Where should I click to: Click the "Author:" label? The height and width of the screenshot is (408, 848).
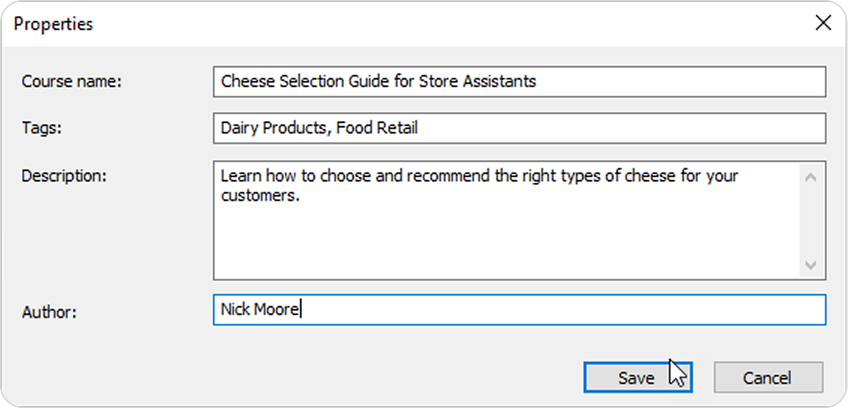pyautogui.click(x=49, y=311)
